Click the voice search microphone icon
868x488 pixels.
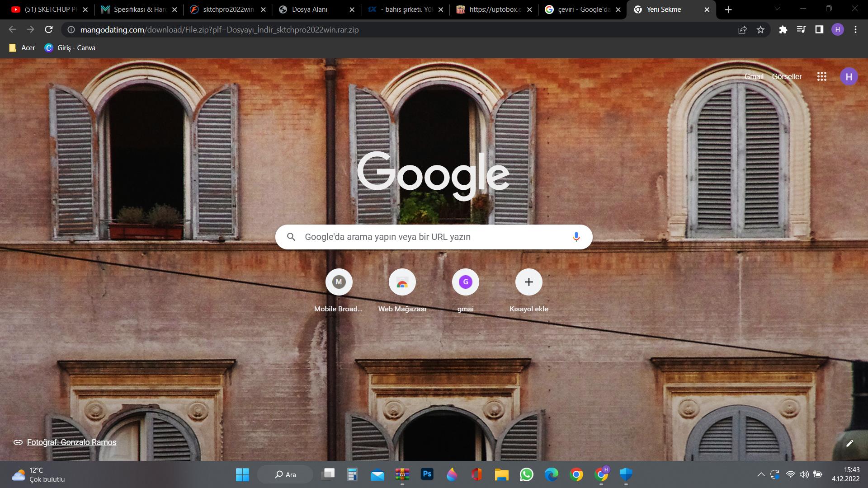click(x=576, y=237)
